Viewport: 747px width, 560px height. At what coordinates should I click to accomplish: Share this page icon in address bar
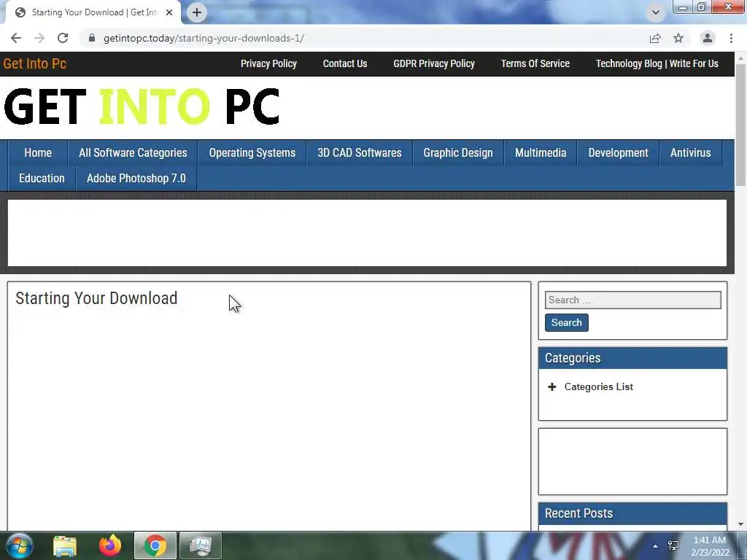tap(655, 38)
